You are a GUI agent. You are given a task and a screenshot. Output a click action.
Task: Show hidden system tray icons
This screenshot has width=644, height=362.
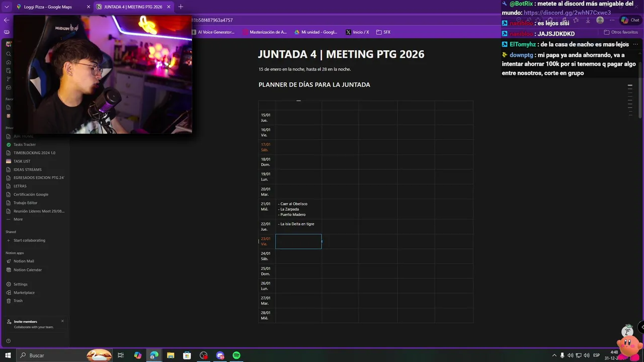(x=554, y=355)
